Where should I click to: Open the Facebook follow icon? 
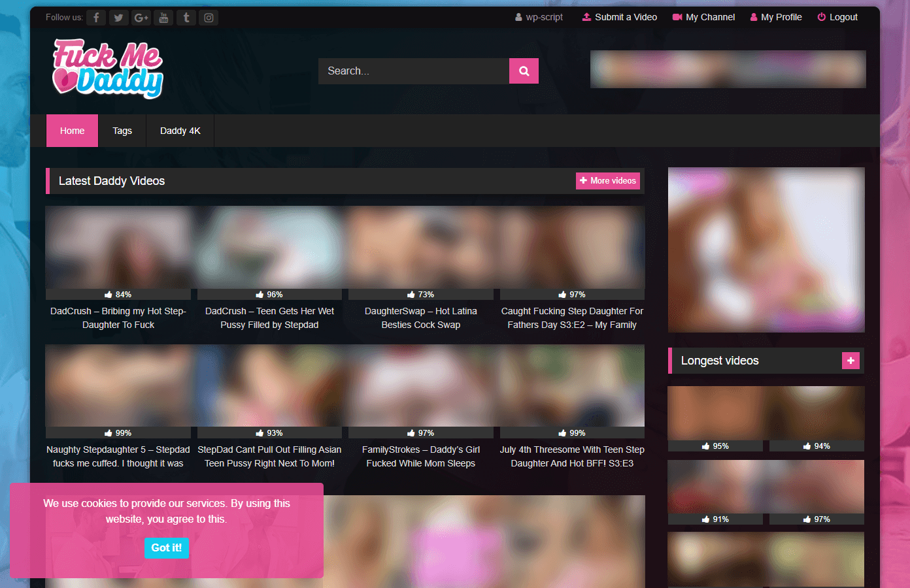coord(96,18)
